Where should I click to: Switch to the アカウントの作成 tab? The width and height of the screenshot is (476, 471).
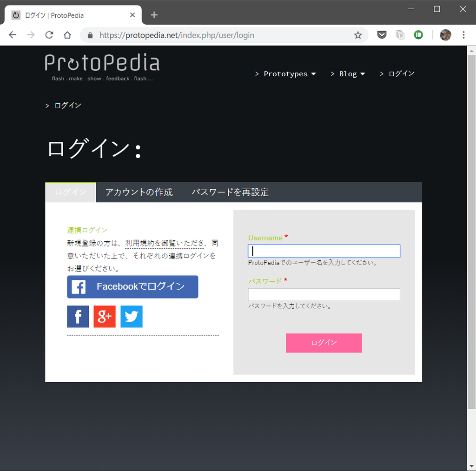point(138,192)
